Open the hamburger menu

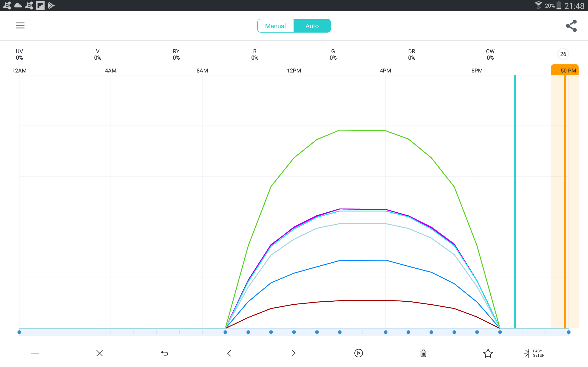click(20, 25)
